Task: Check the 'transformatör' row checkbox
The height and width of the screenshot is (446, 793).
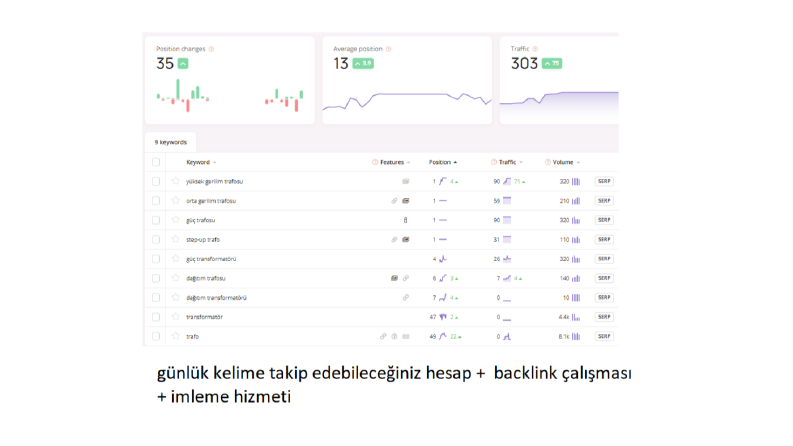Action: pyautogui.click(x=156, y=317)
